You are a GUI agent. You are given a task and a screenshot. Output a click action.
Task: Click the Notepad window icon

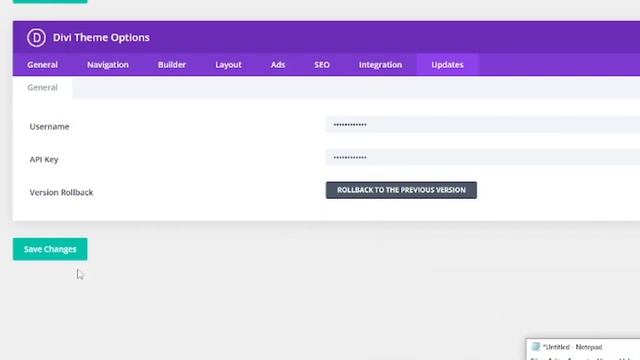click(x=536, y=347)
